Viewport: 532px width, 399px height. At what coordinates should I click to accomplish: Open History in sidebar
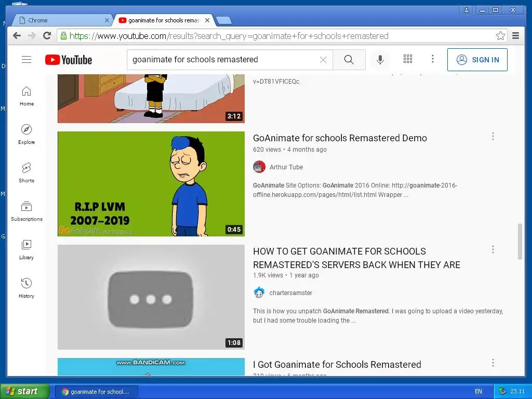pyautogui.click(x=26, y=288)
